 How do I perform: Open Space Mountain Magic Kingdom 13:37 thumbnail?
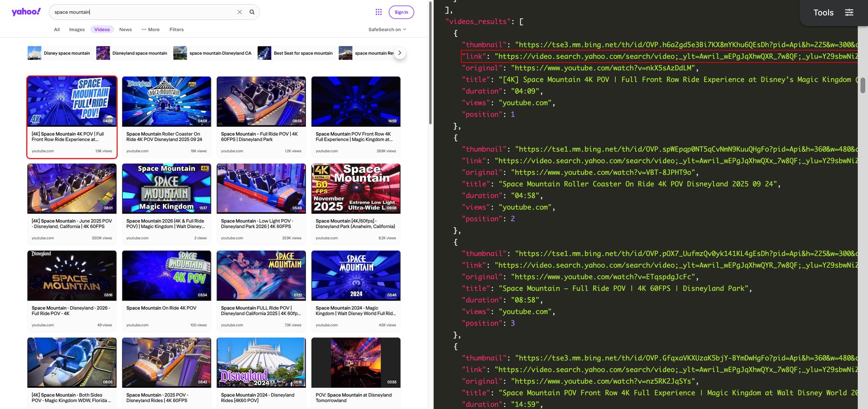(x=167, y=189)
